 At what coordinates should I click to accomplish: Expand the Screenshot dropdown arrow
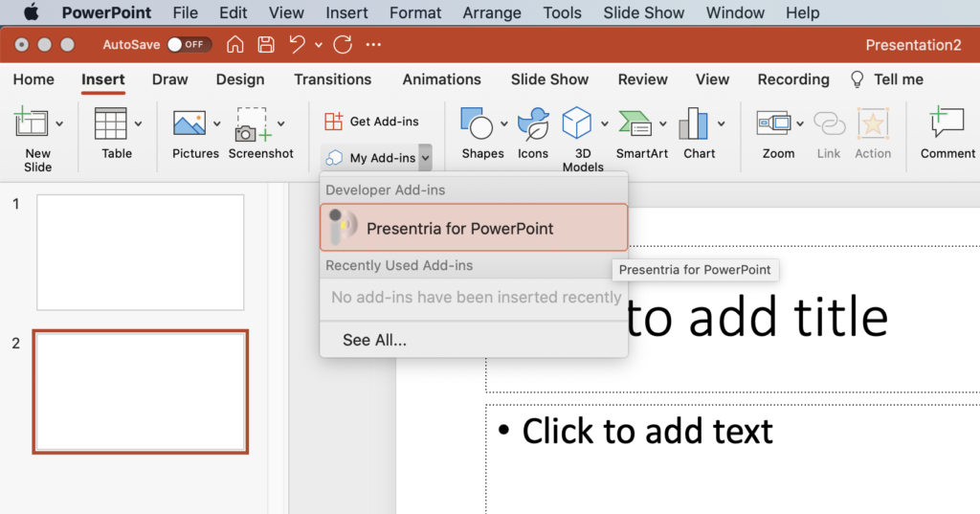click(x=281, y=123)
